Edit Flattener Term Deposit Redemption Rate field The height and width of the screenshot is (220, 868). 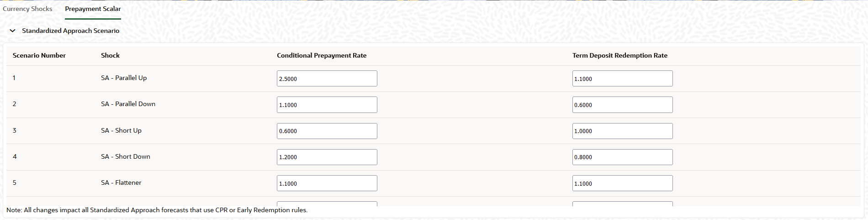[x=622, y=183]
